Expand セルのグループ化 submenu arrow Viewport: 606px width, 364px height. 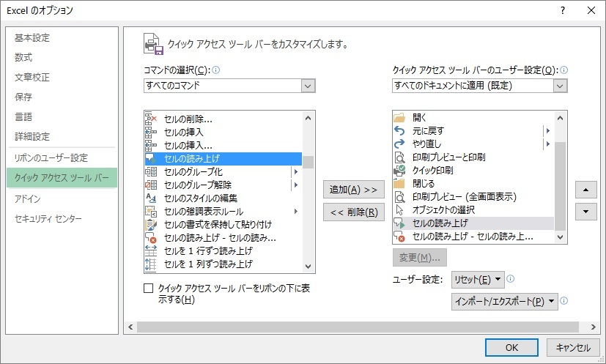[x=296, y=171]
